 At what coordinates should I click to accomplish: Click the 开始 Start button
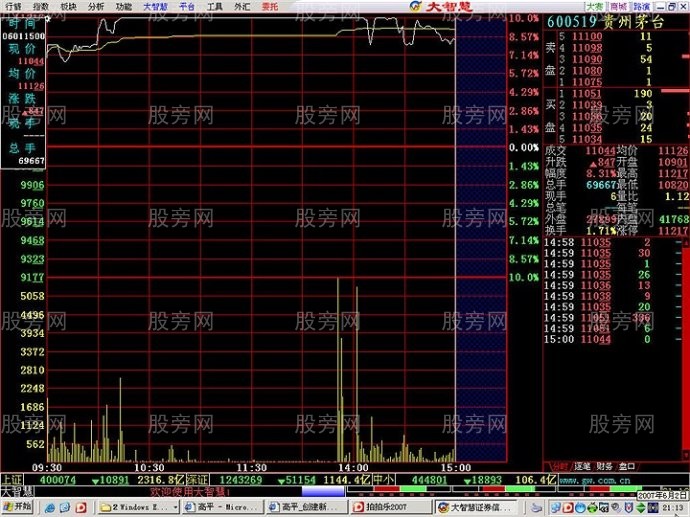click(x=18, y=507)
